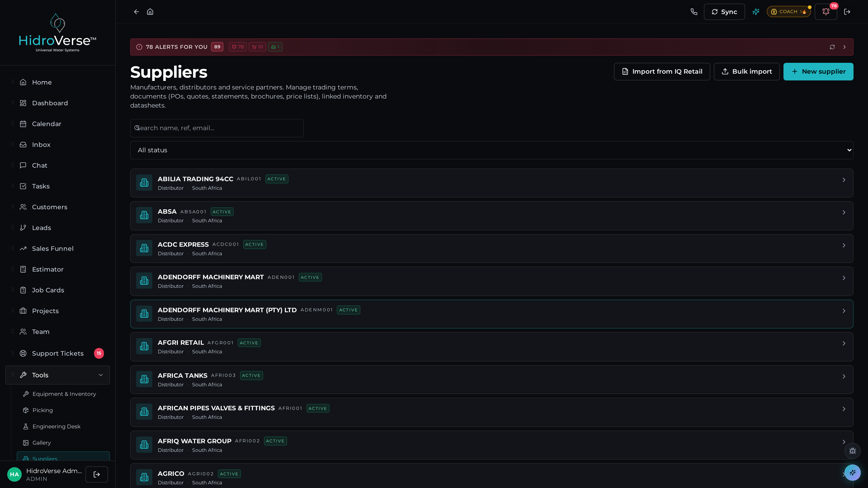Click the Job Cards clipboard icon
The image size is (868, 488).
point(23,290)
